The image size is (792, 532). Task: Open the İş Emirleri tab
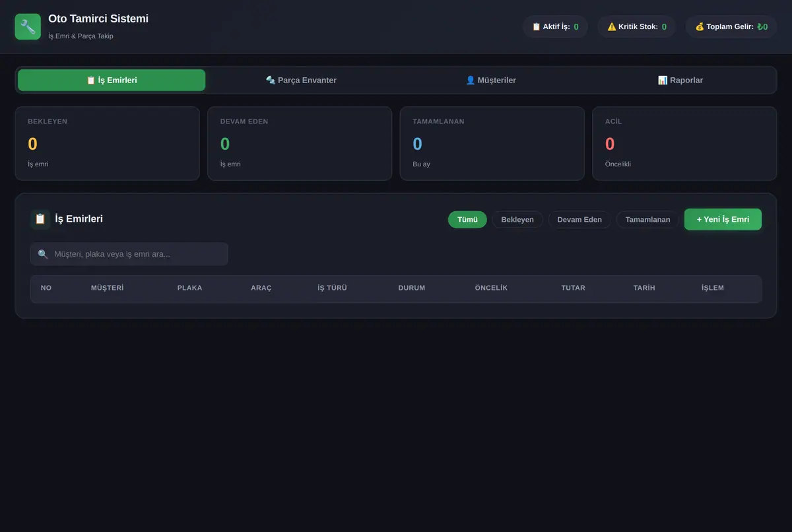coord(112,80)
